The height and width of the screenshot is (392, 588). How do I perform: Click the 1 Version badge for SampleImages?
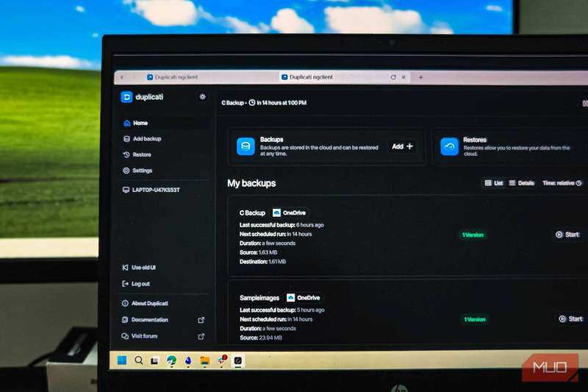pyautogui.click(x=475, y=319)
